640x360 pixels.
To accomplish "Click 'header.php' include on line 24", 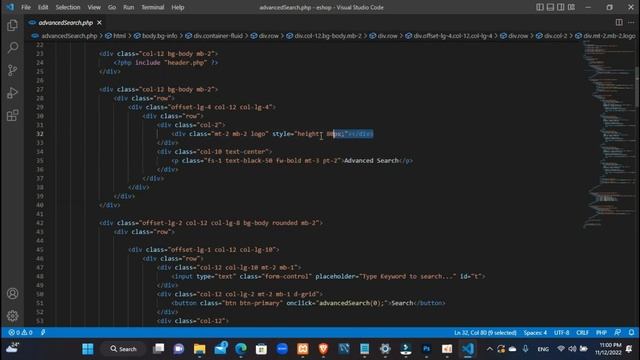I will pos(186,62).
